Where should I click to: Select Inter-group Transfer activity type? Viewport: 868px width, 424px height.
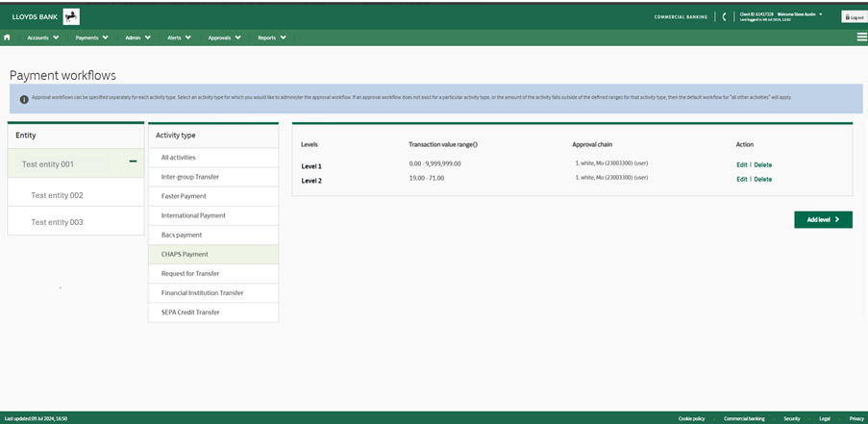pos(213,177)
